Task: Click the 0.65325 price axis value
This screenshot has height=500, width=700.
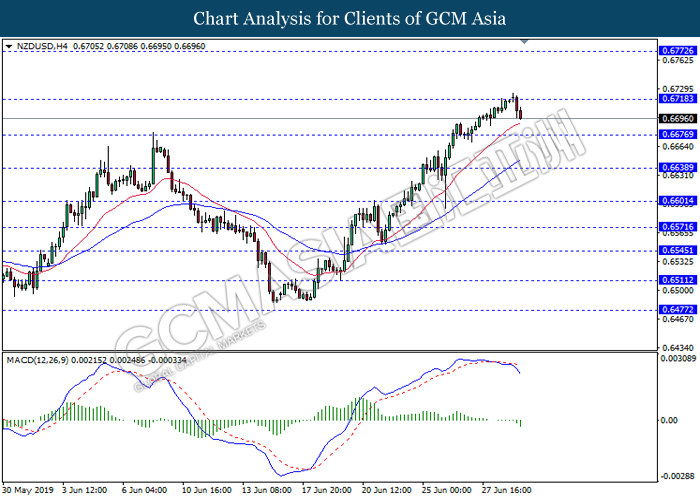Action: 678,262
